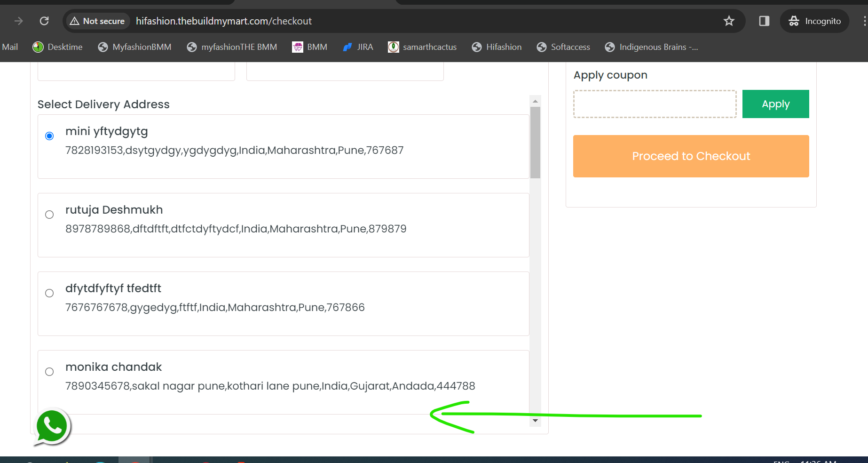This screenshot has width=868, height=463.
Task: Select the dfytdfyftyf tfedtft address radio button
Action: click(49, 293)
